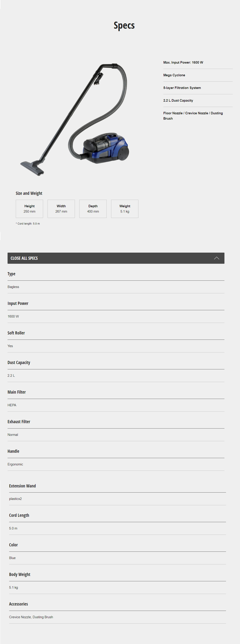Viewport: 240px width, 644px height.
Task: Collapse specs via the CLOSE ALL SPECS label
Action: coord(24,258)
